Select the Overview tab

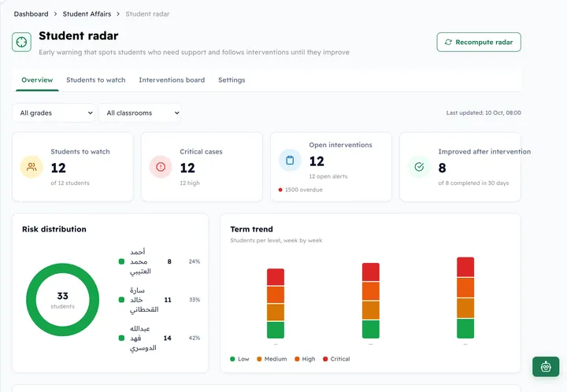tap(37, 80)
